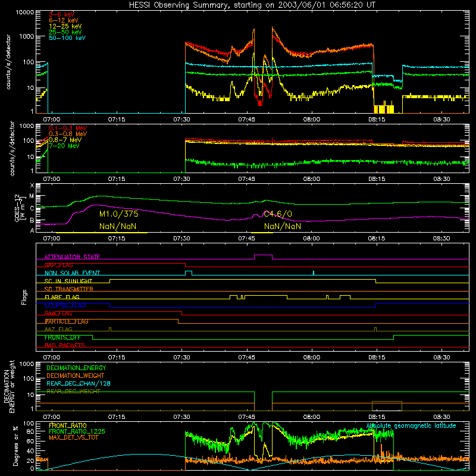Click the M1.0/375 flare annotation
The image size is (476, 476).
point(118,214)
